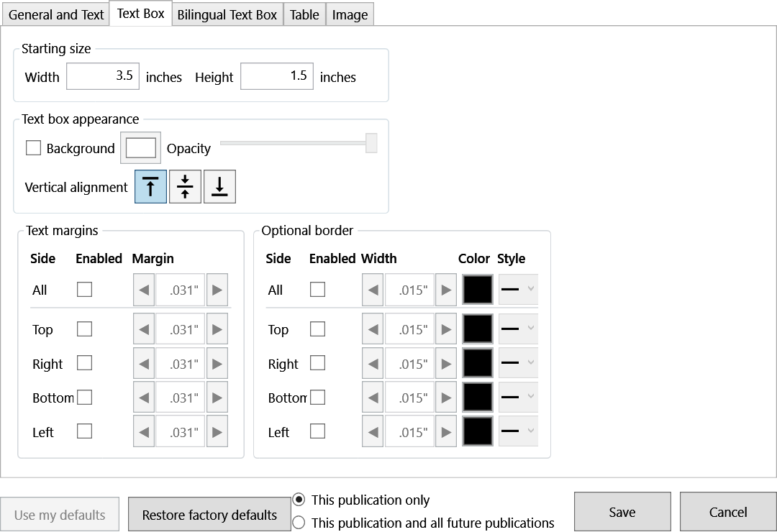Decrease the Right text margin value
777x532 pixels.
pyautogui.click(x=144, y=364)
